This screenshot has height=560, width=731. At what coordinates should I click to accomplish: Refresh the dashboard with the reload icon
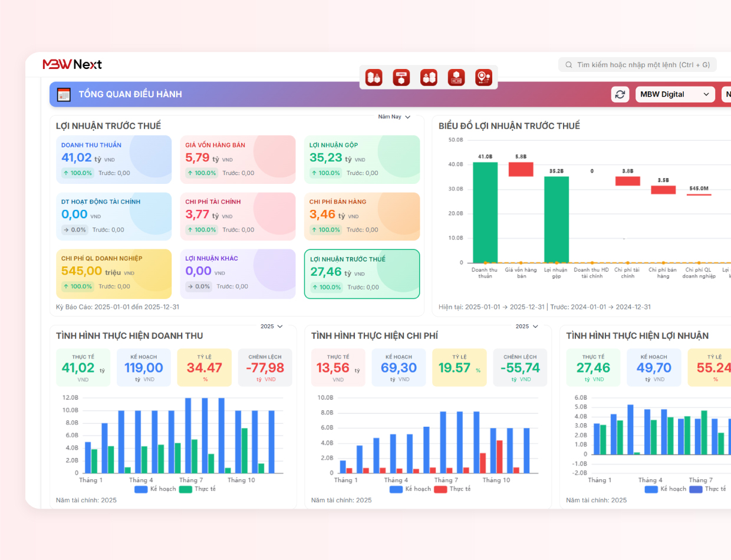coord(620,94)
